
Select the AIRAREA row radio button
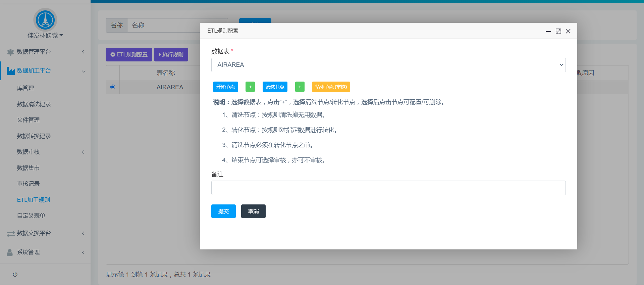click(x=113, y=87)
